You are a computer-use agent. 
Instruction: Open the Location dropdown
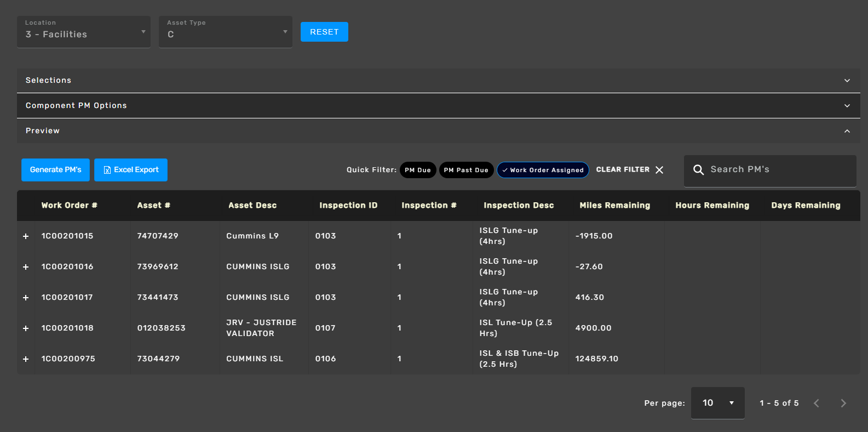[84, 32]
